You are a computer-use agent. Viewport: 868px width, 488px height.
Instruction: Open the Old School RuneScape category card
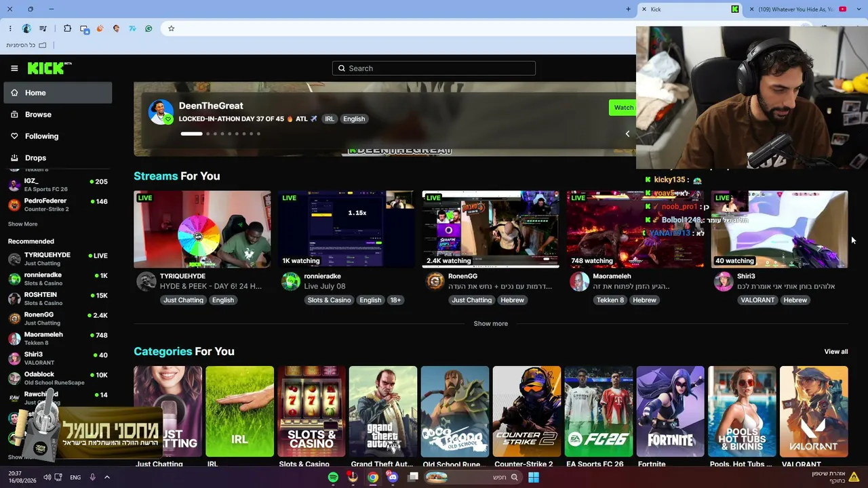click(x=455, y=411)
